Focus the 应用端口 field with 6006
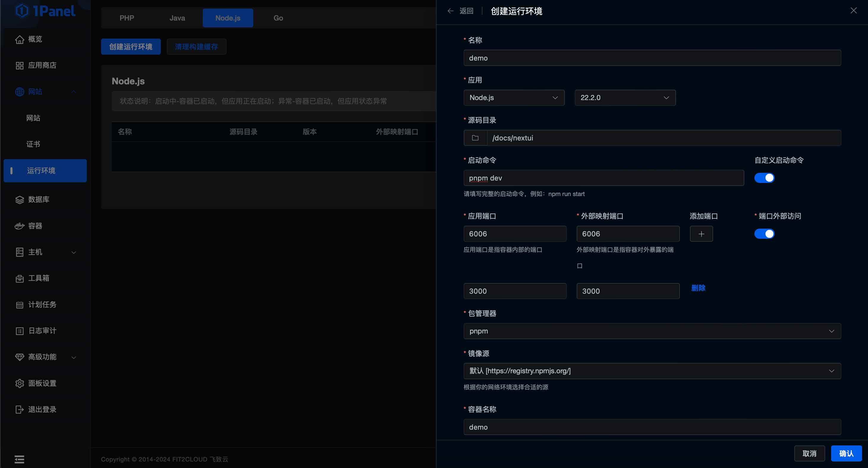Image resolution: width=868 pixels, height=468 pixels. click(x=515, y=234)
